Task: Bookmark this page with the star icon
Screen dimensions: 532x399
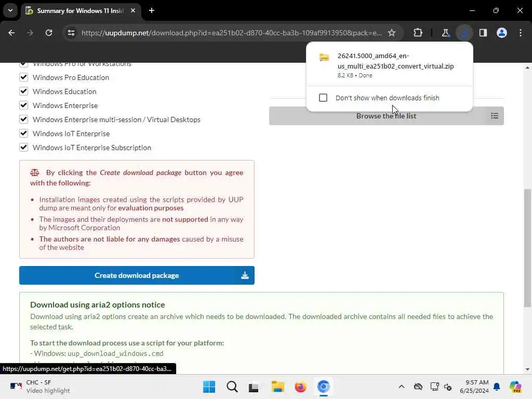Action: click(392, 33)
